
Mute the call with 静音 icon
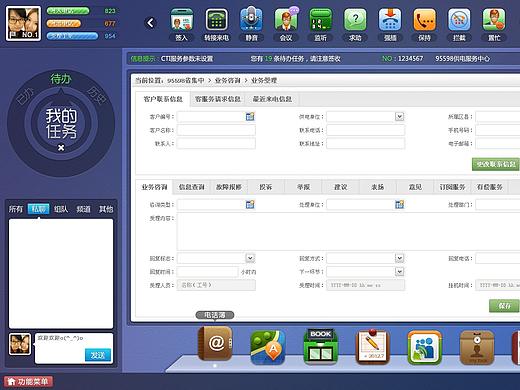[251, 20]
